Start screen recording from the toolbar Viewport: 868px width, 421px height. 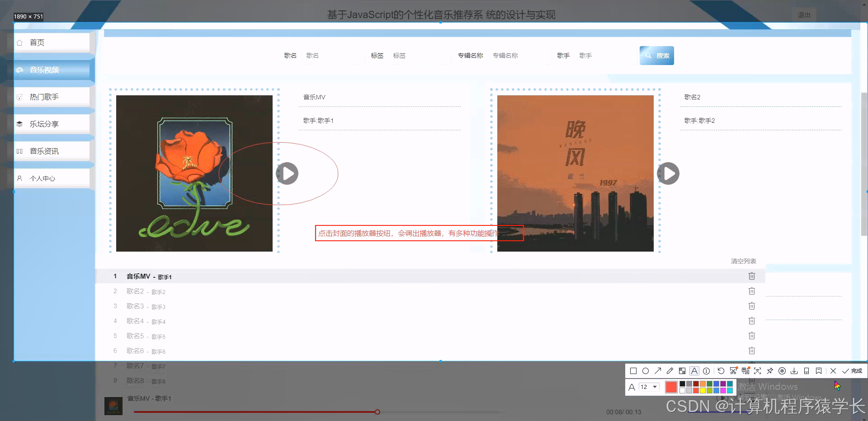[782, 371]
